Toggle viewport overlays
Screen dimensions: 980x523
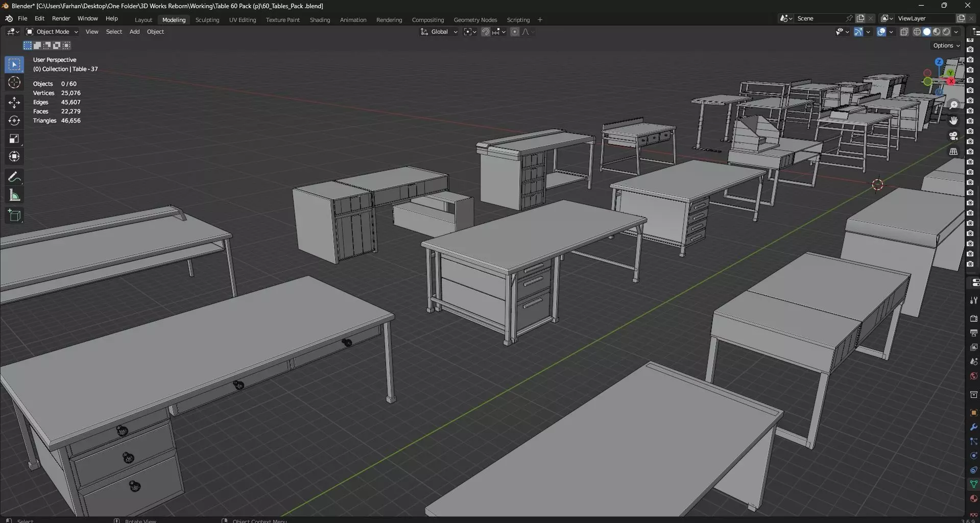click(881, 32)
